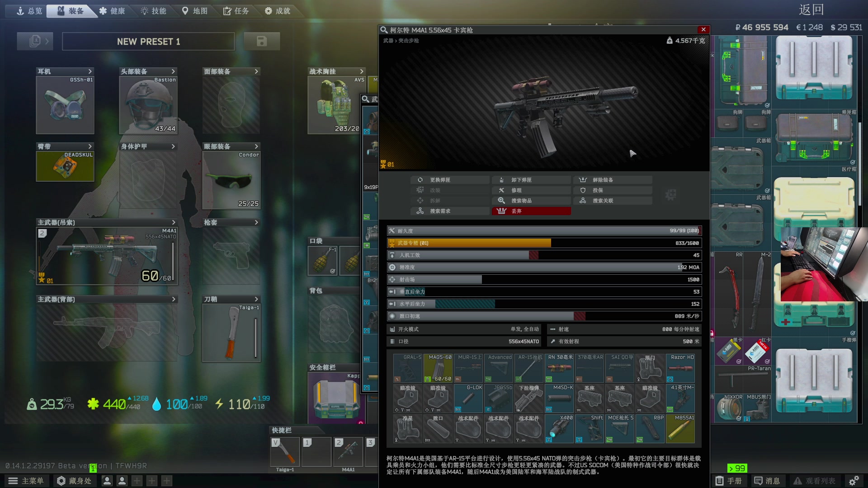Screen dimensions: 868x488
Task: Click 更换弹匣 reload magazine button
Action: pyautogui.click(x=450, y=180)
